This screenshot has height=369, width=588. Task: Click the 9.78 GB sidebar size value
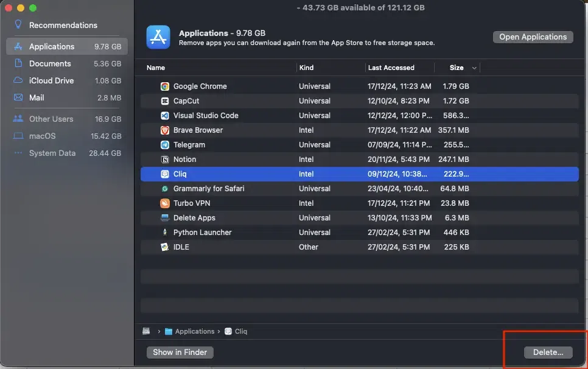tap(108, 46)
